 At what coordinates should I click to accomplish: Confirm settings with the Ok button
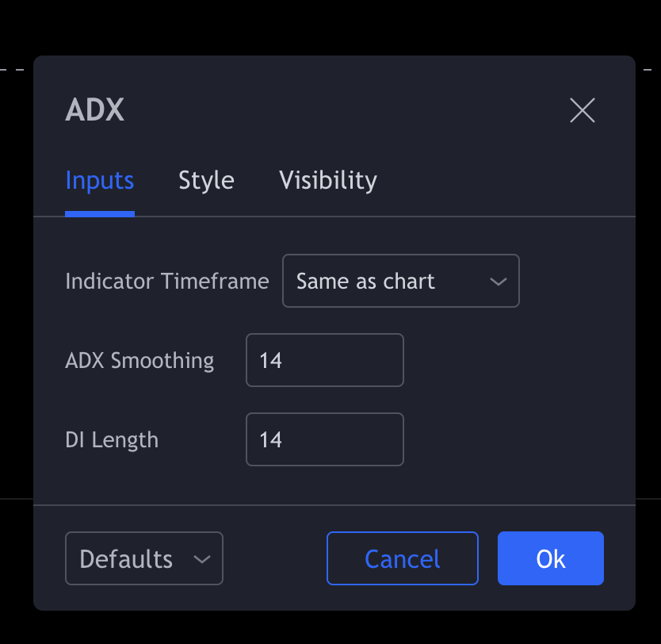point(550,558)
